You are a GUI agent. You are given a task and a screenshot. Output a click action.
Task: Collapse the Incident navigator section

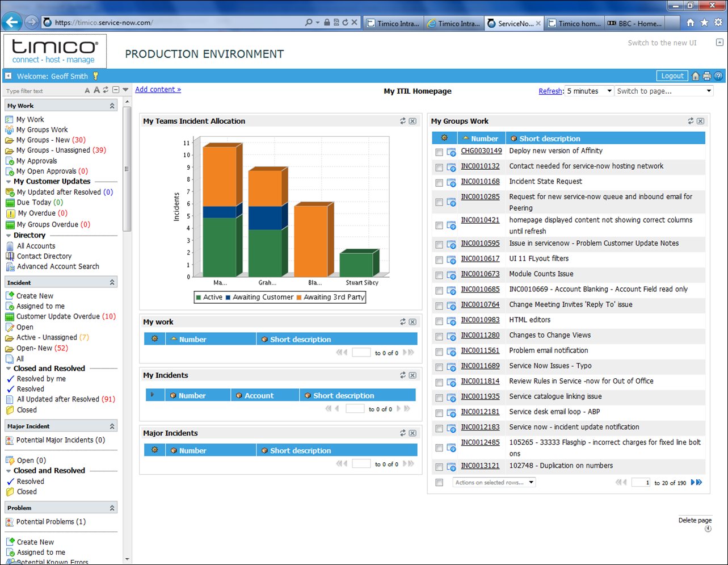click(112, 283)
